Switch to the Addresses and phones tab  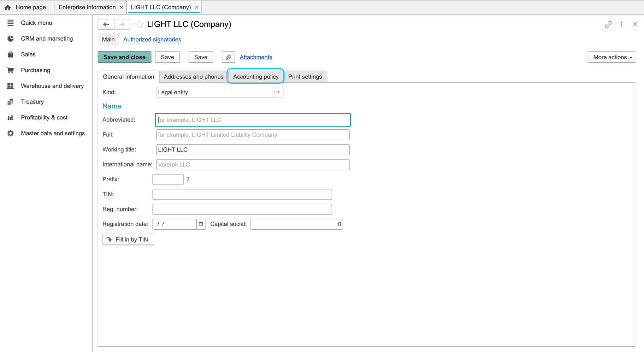[194, 77]
